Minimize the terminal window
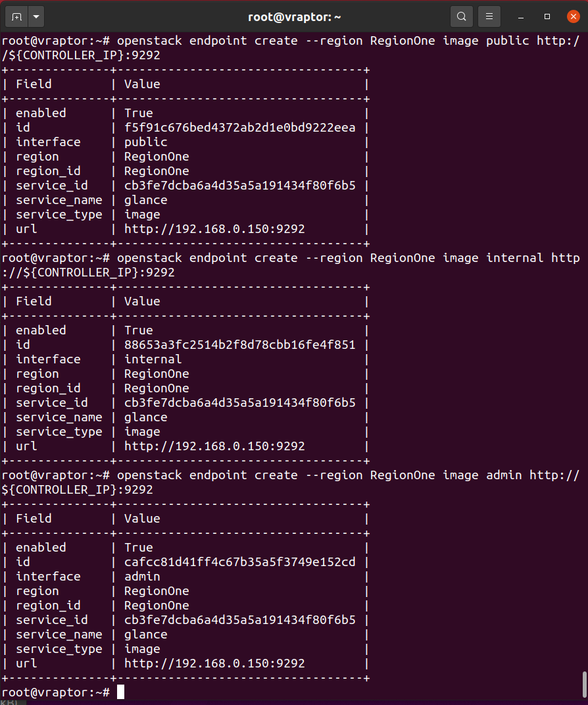The height and width of the screenshot is (705, 588). (x=521, y=16)
